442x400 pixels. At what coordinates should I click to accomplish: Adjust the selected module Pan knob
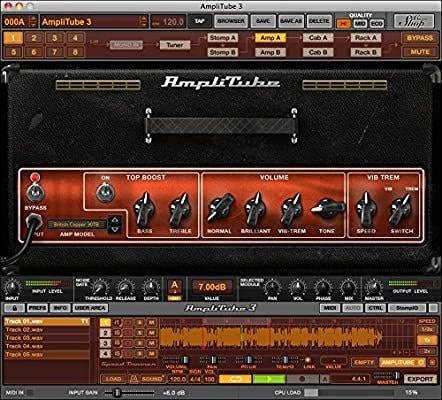point(272,288)
